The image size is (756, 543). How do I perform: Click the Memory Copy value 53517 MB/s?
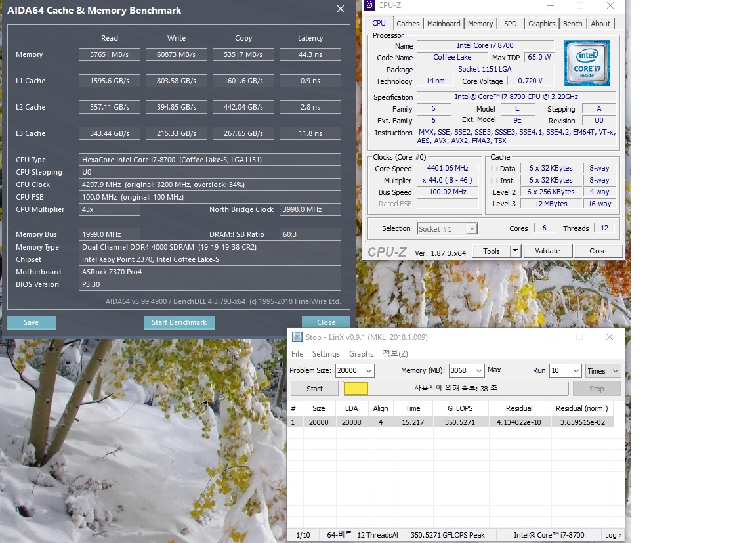point(243,54)
